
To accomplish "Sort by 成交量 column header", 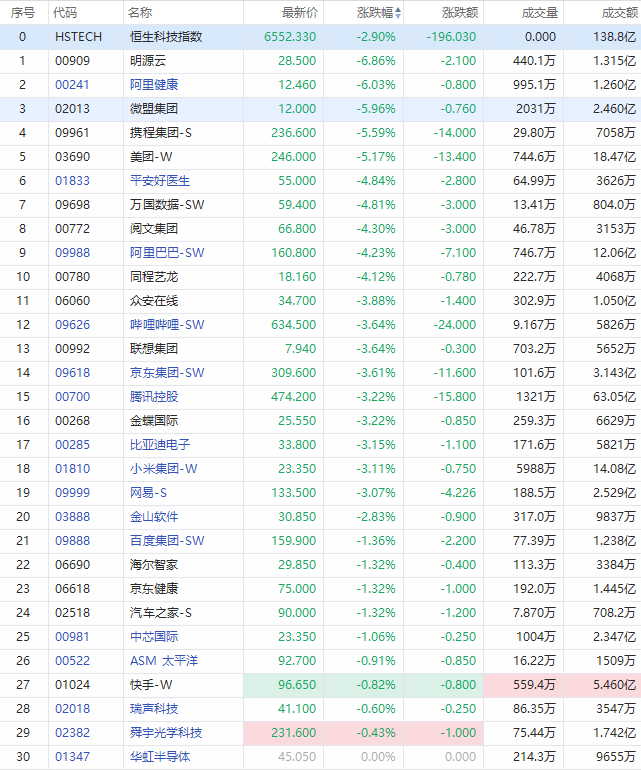I will tap(540, 13).
